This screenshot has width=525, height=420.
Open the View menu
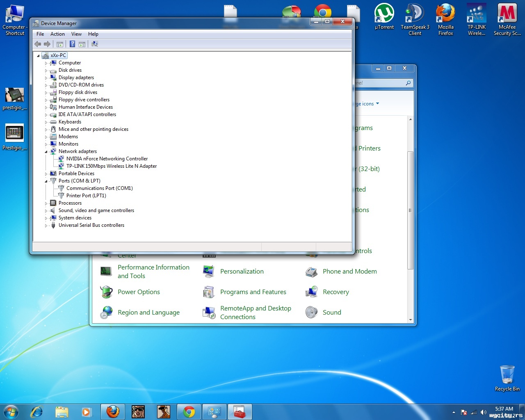76,34
